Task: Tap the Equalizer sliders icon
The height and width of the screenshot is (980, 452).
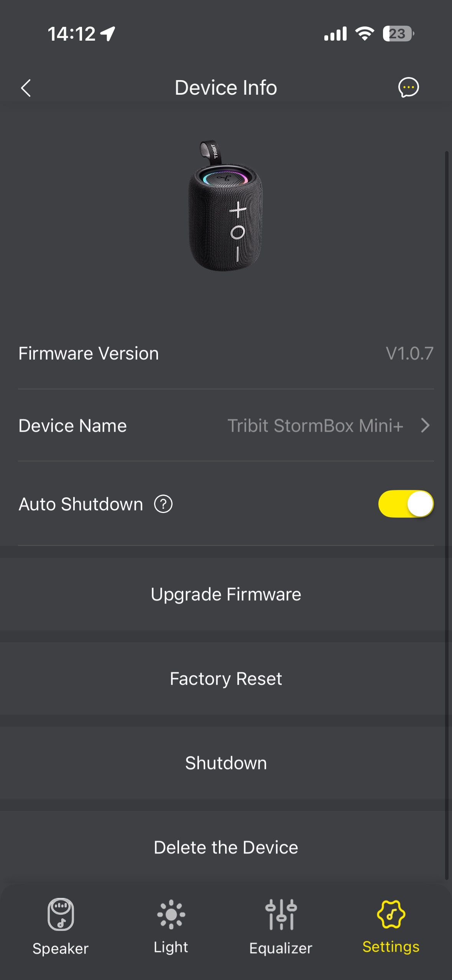Action: (x=281, y=914)
